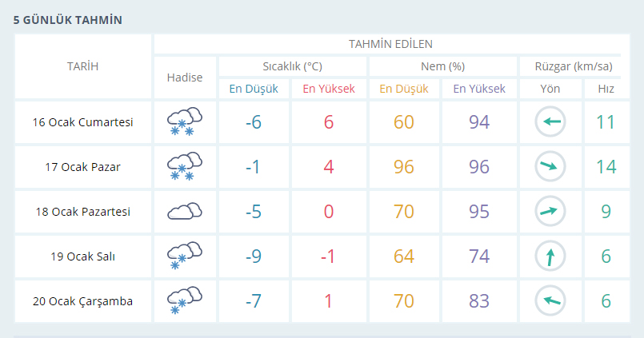Click the snowy weather icon for 16 Ocak Cumartesi
The height and width of the screenshot is (338, 644).
click(184, 122)
